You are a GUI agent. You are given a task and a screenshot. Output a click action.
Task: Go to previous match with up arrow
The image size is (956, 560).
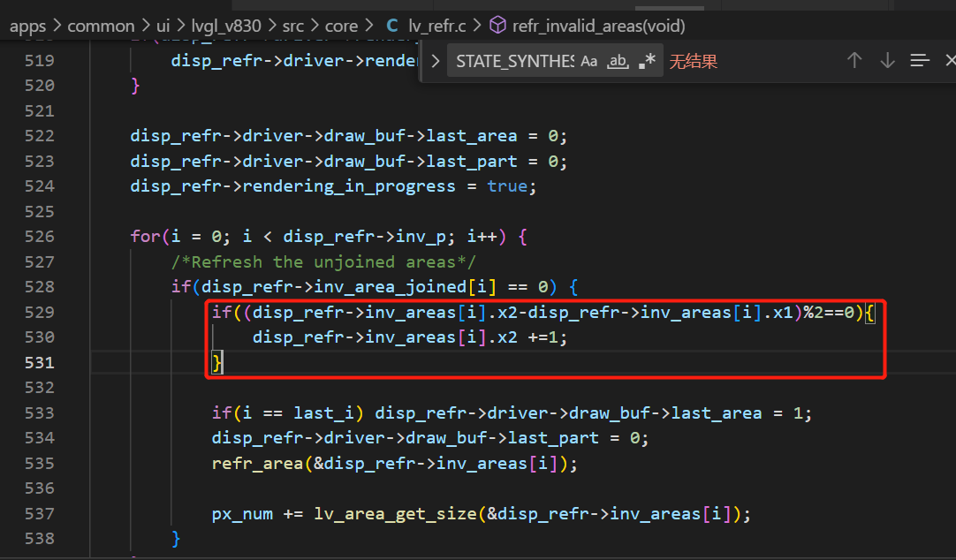854,60
